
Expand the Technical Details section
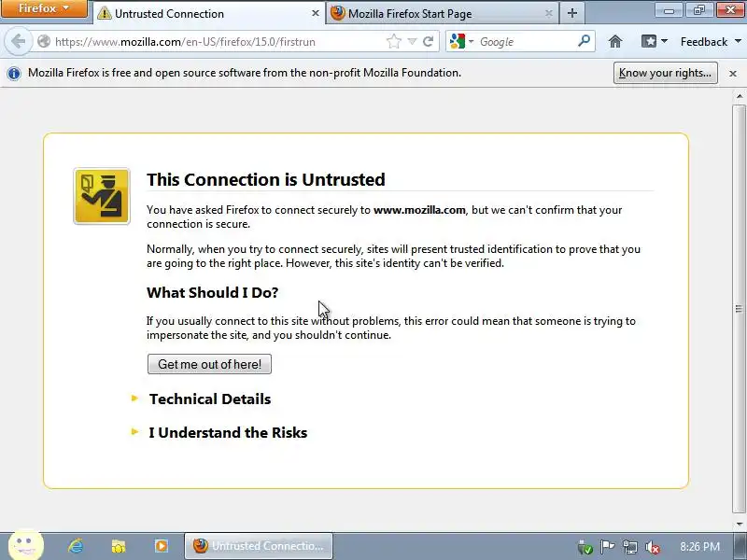(x=209, y=399)
